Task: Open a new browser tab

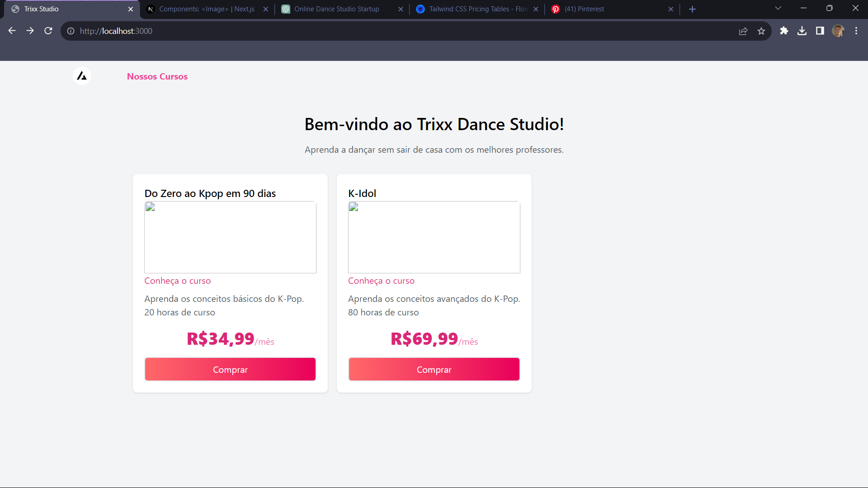Action: click(x=692, y=9)
